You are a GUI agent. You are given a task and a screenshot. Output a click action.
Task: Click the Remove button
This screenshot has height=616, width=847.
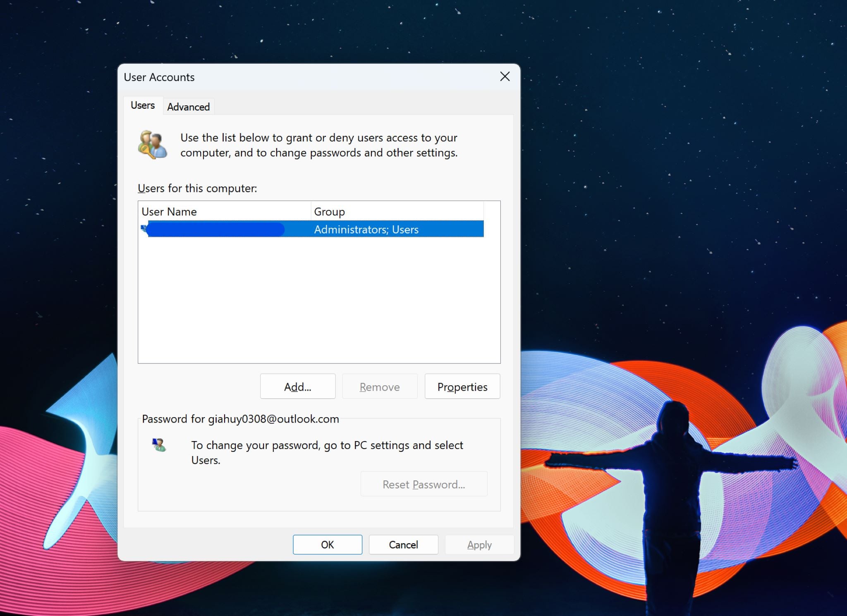tap(380, 387)
